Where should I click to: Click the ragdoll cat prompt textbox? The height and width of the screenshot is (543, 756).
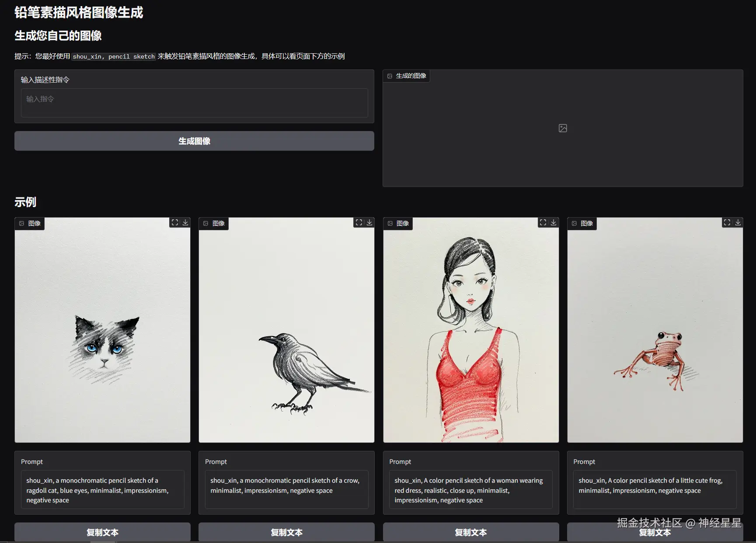[x=102, y=490]
